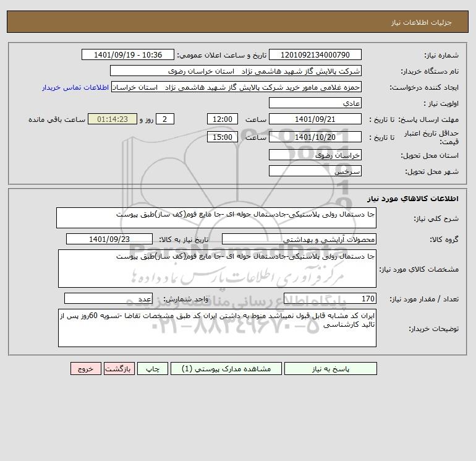Click the مشخصات کالای مورد نیاز text area

click(217, 269)
